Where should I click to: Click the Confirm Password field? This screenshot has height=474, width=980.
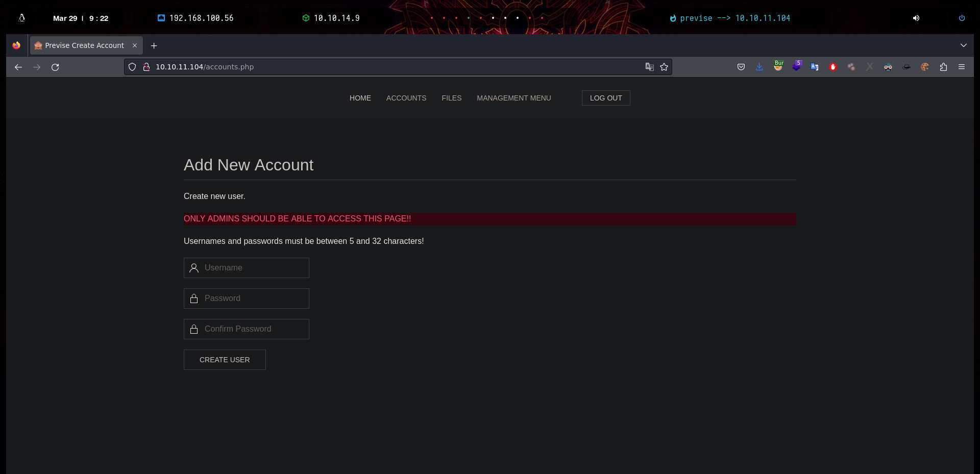[x=253, y=329]
